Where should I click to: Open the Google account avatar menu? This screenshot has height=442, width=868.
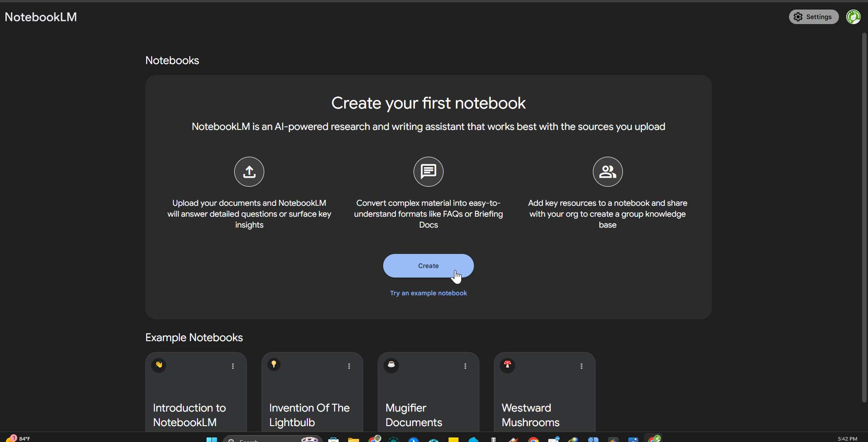point(853,17)
